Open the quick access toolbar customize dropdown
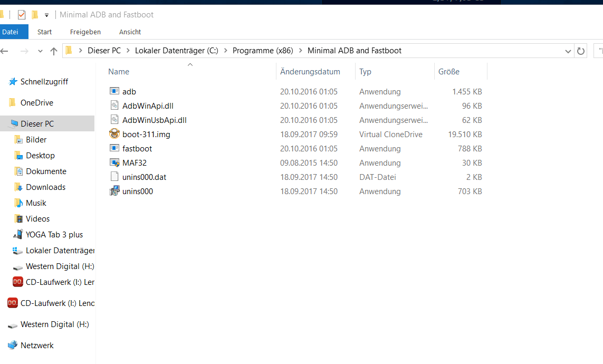The height and width of the screenshot is (364, 603). click(x=46, y=15)
